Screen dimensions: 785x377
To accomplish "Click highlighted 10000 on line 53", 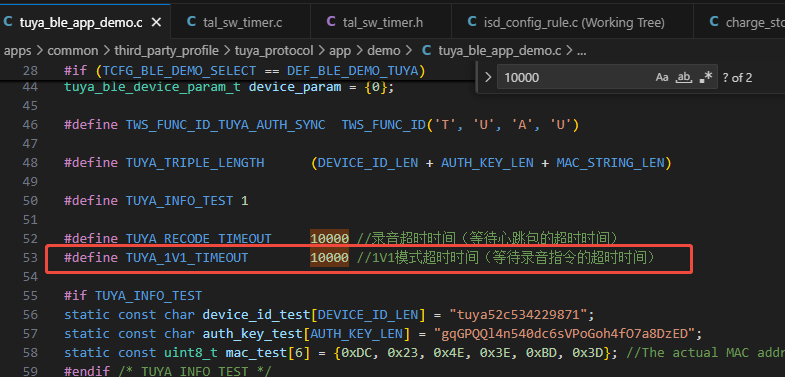I will tap(329, 258).
